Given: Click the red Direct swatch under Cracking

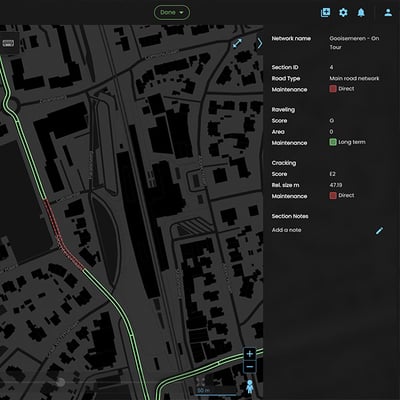Looking at the screenshot, I should click(x=333, y=196).
